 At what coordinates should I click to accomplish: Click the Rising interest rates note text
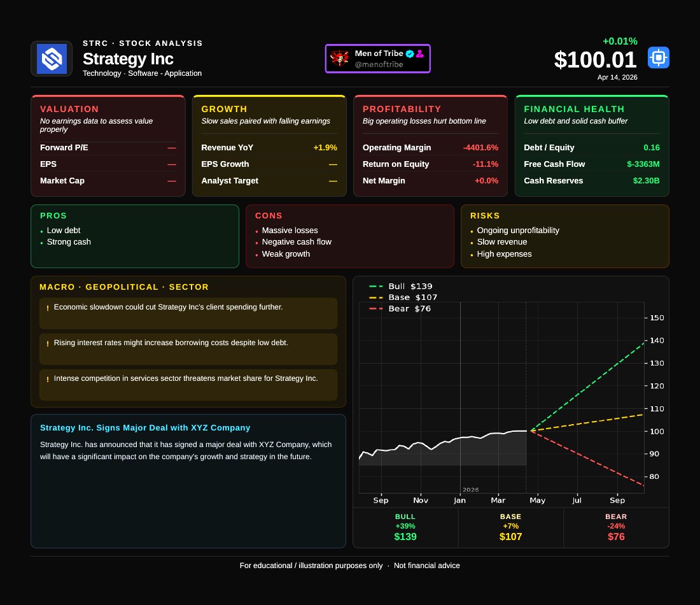point(171,343)
